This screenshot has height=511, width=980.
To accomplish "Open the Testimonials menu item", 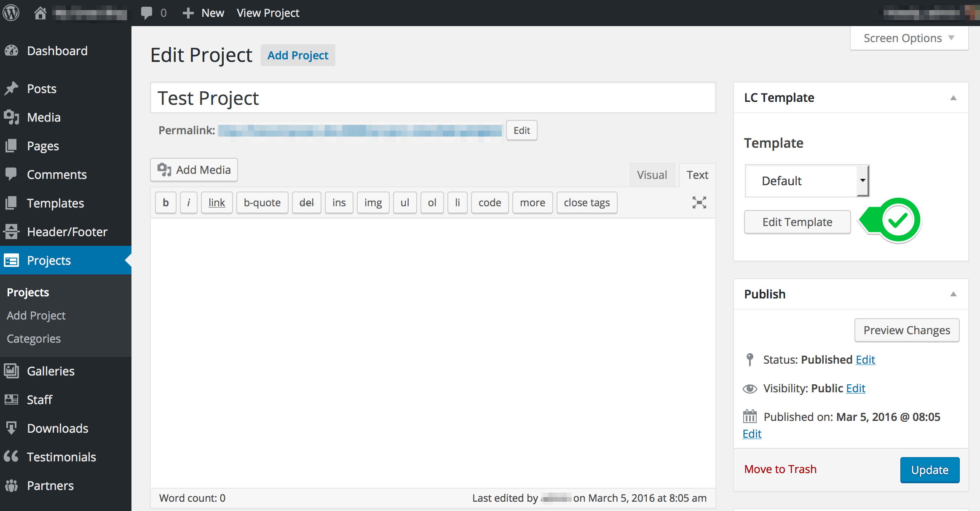I will [66, 457].
